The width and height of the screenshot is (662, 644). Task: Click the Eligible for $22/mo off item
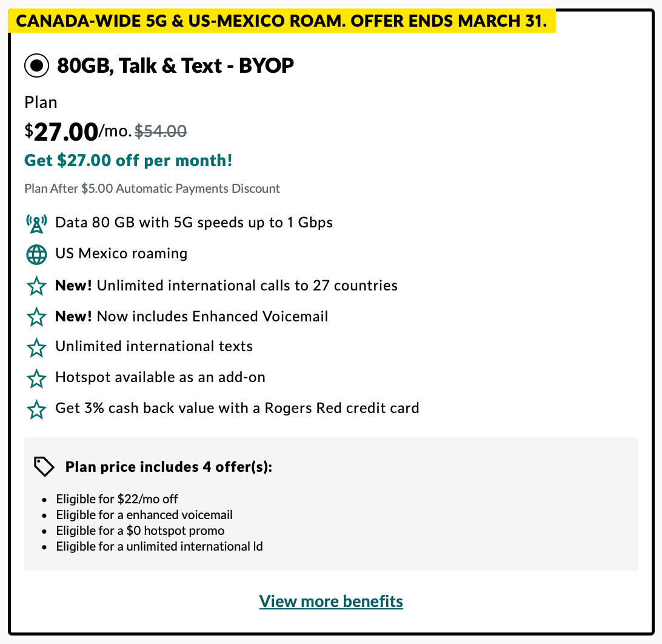point(117,500)
